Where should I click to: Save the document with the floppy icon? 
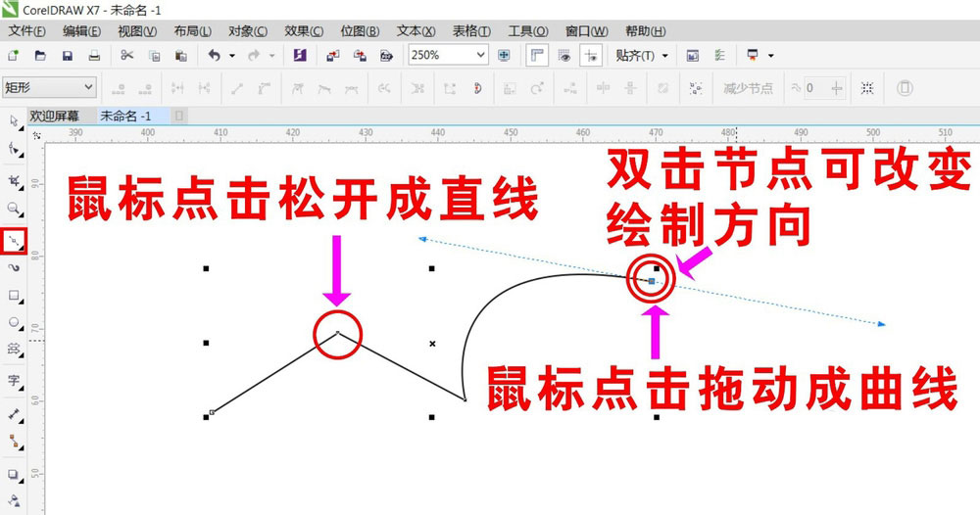pos(67,56)
